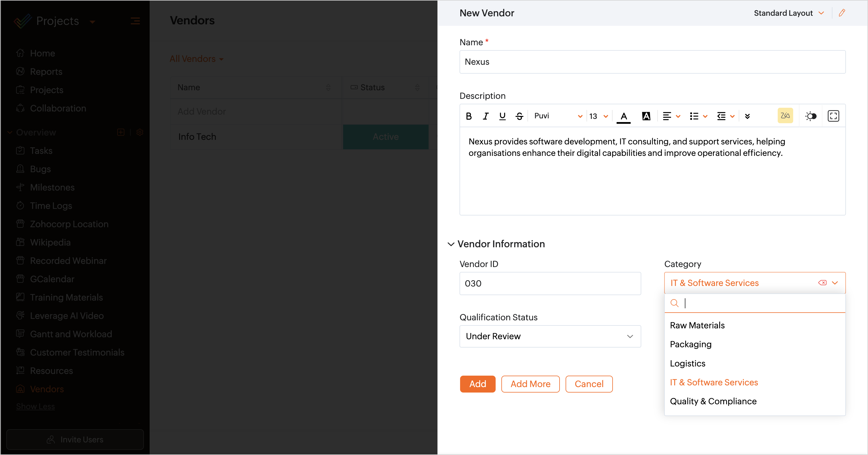Clear the selected Category value

point(822,283)
